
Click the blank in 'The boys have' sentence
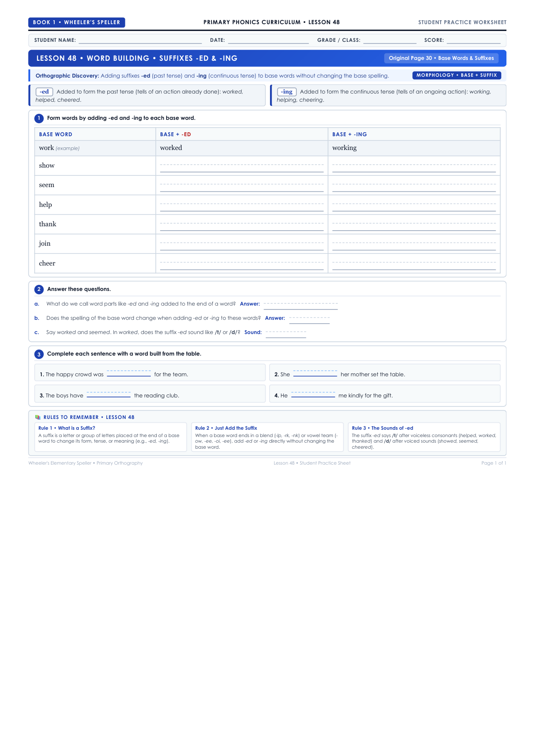(109, 394)
